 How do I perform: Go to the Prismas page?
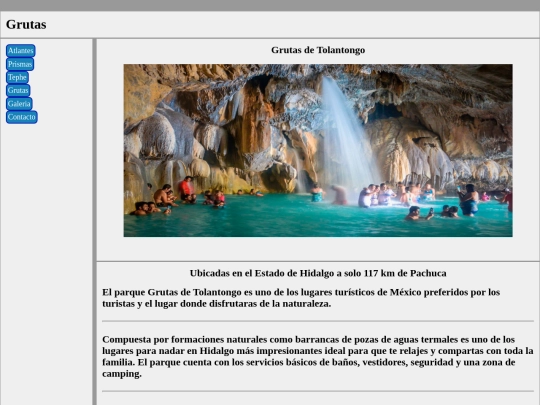(x=20, y=64)
